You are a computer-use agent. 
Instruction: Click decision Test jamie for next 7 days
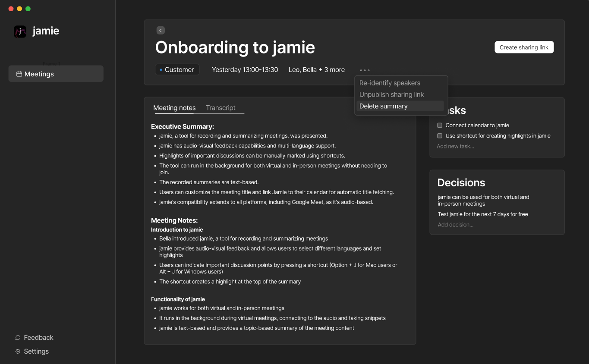pos(483,214)
